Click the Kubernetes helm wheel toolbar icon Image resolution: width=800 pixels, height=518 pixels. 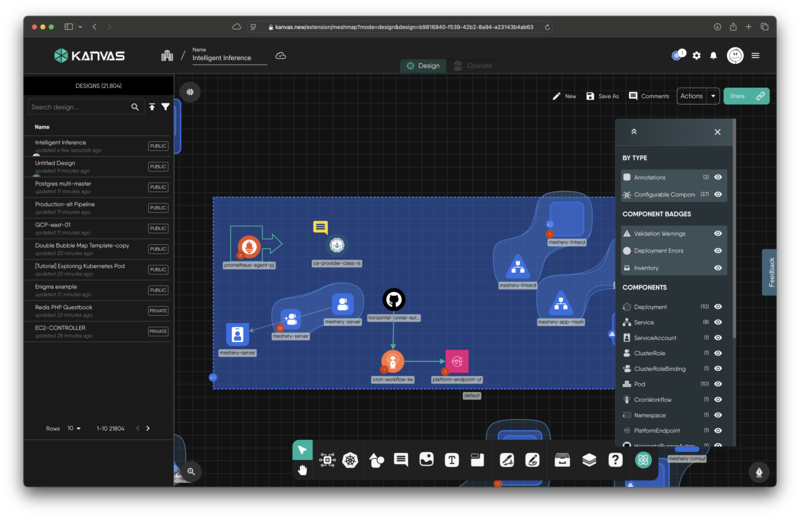point(350,460)
